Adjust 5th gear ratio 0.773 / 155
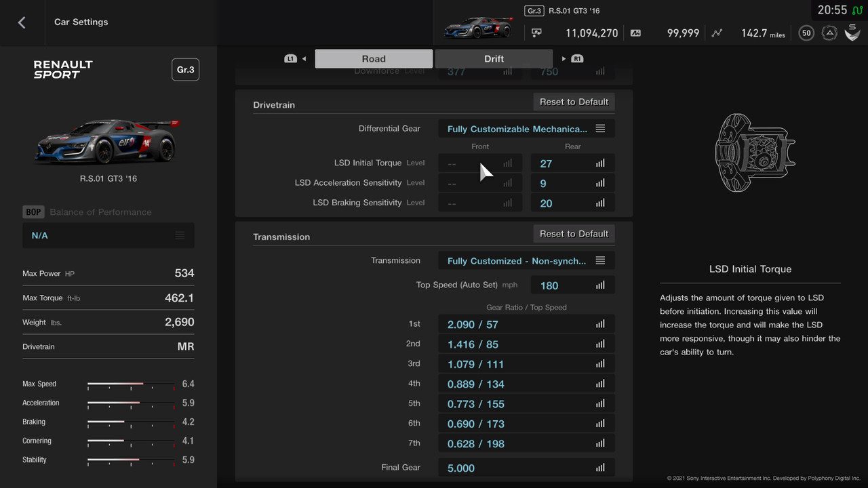 click(x=526, y=403)
